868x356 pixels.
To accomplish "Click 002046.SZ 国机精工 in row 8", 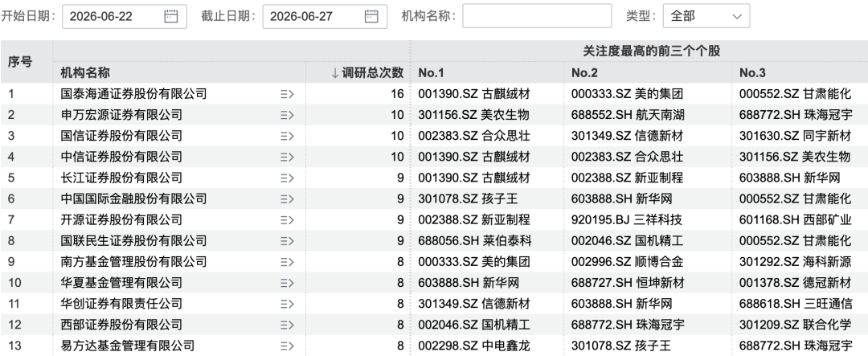I will coord(627,241).
